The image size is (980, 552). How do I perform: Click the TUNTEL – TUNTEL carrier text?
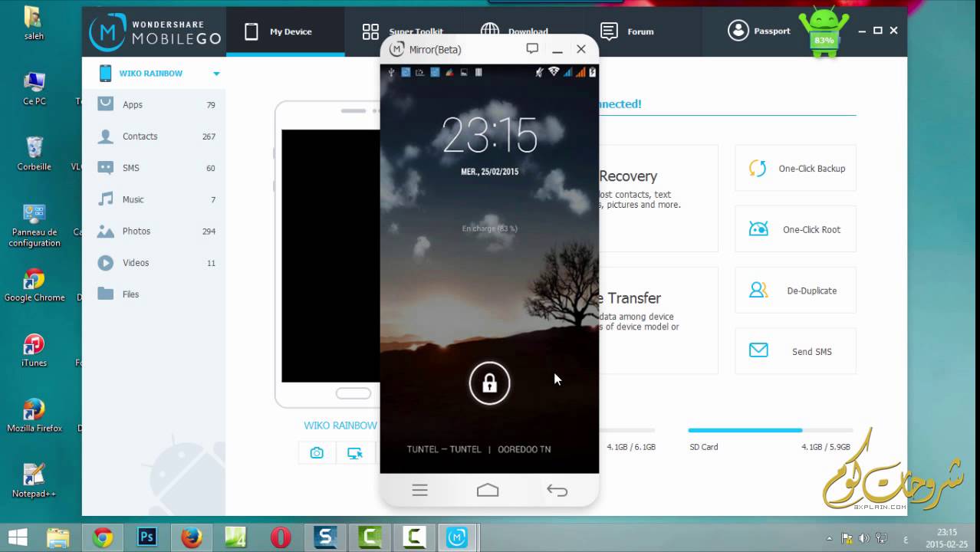tap(444, 449)
